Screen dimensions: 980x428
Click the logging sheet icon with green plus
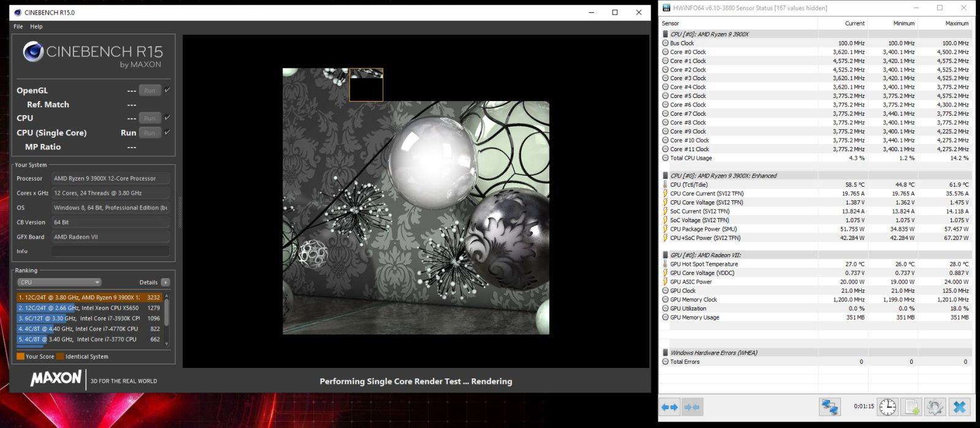pos(911,407)
